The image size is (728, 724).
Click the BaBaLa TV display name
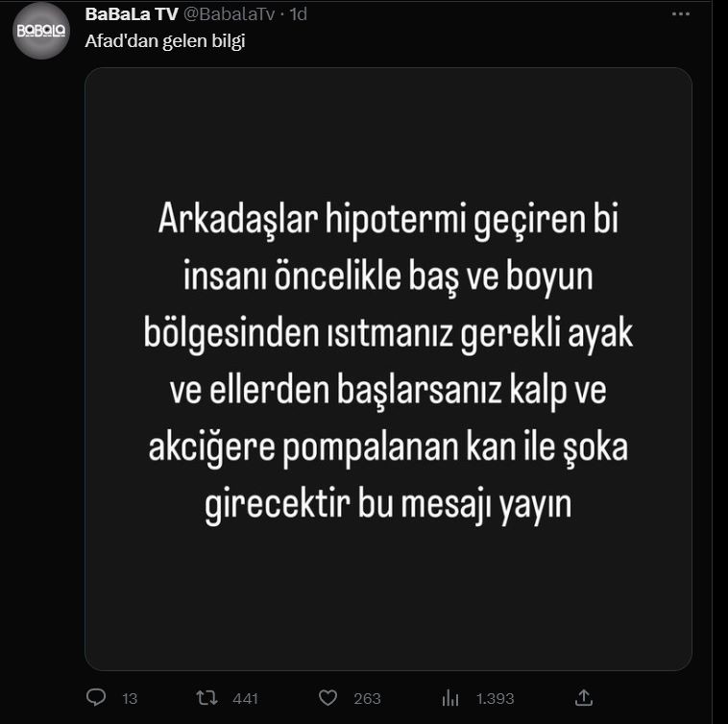[130, 14]
